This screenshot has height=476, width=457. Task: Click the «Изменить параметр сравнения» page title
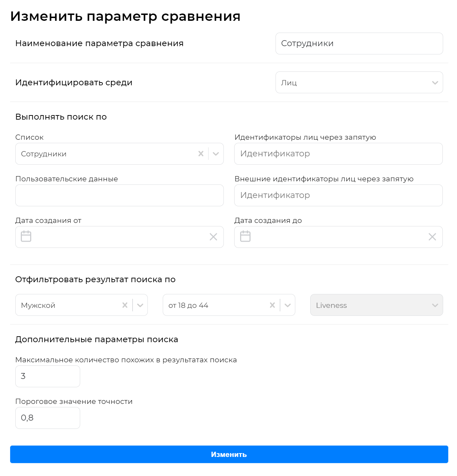(125, 16)
